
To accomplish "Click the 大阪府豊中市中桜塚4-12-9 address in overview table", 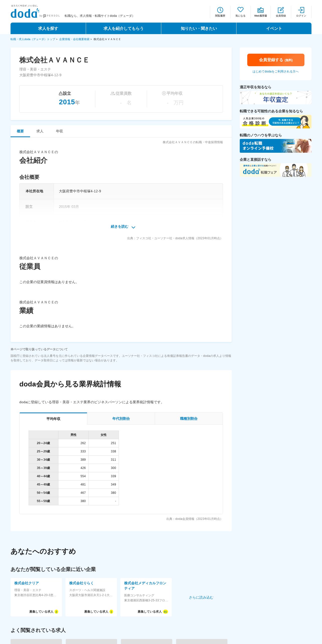I will [80, 191].
